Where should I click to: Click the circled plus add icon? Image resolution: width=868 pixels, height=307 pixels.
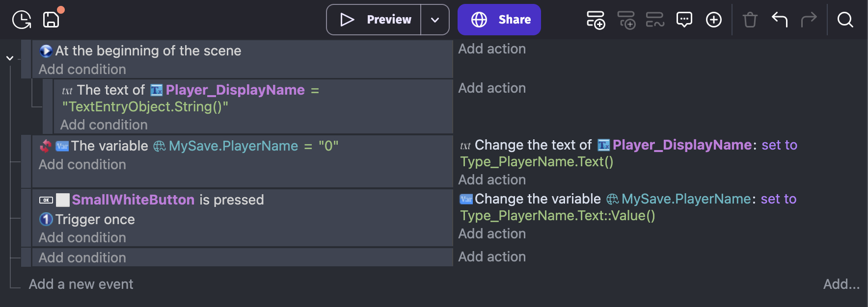713,20
